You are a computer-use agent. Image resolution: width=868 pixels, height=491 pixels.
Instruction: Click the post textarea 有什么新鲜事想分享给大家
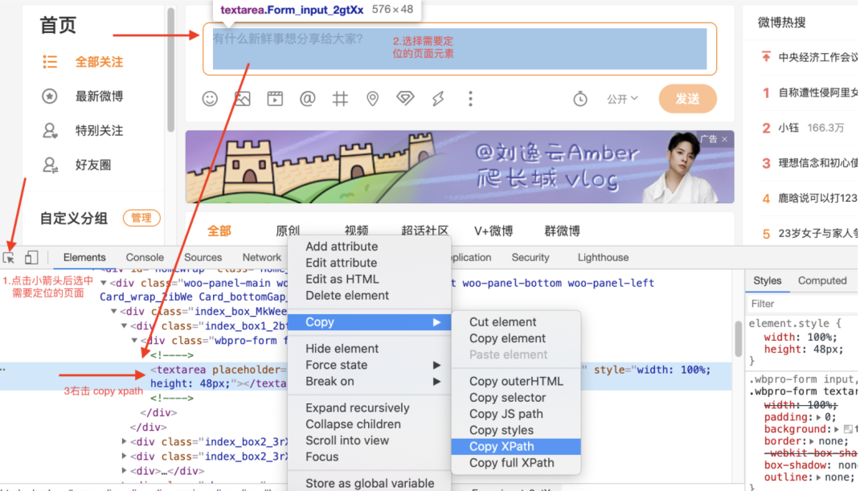tap(460, 49)
